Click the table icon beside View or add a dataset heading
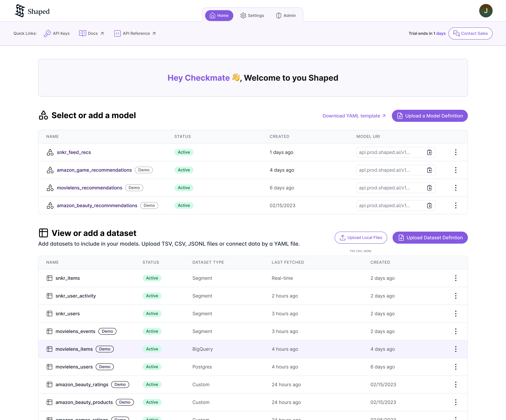This screenshot has width=506, height=420. [43, 233]
